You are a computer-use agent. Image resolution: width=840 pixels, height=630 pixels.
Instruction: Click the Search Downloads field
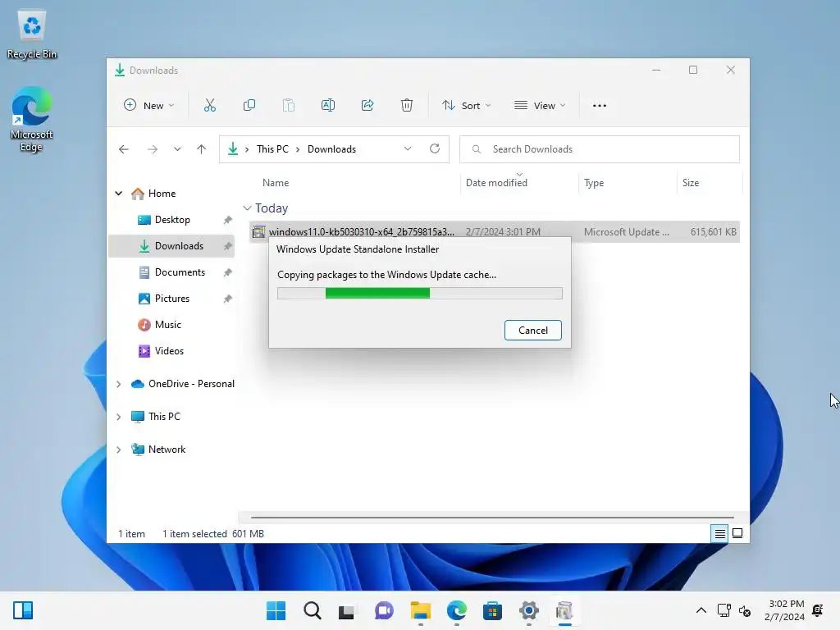(600, 149)
